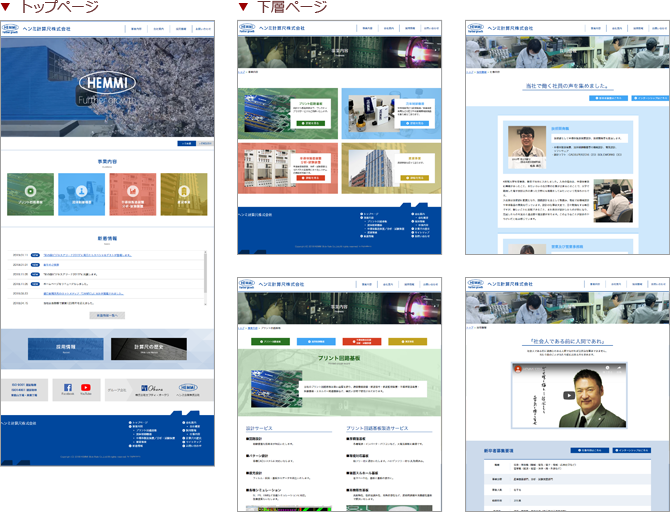Select お問い合わせ in top page navigation

click(x=203, y=29)
